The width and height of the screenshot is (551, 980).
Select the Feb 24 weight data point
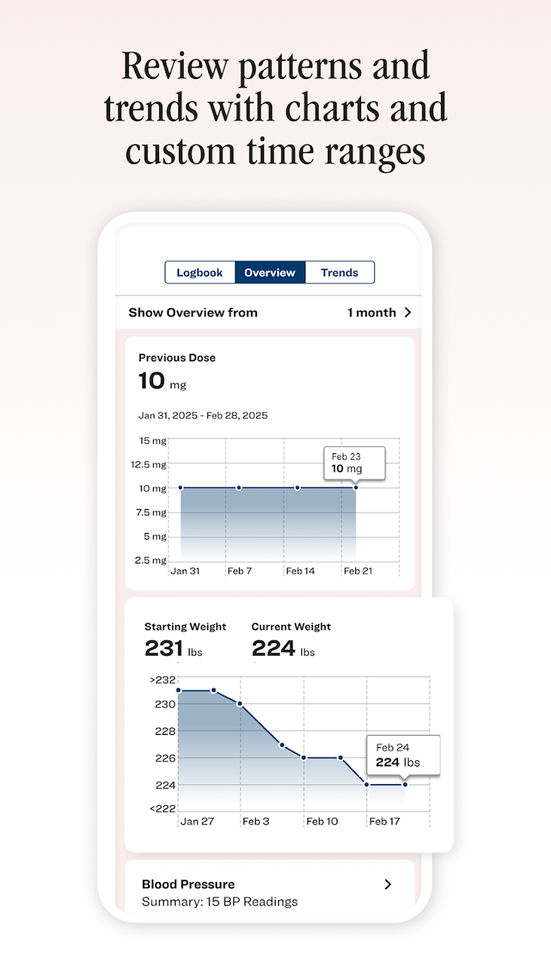click(405, 785)
